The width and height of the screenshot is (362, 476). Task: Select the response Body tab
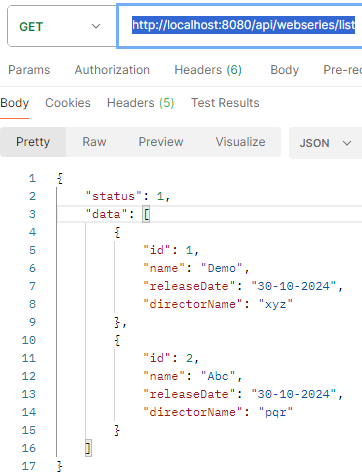point(15,103)
